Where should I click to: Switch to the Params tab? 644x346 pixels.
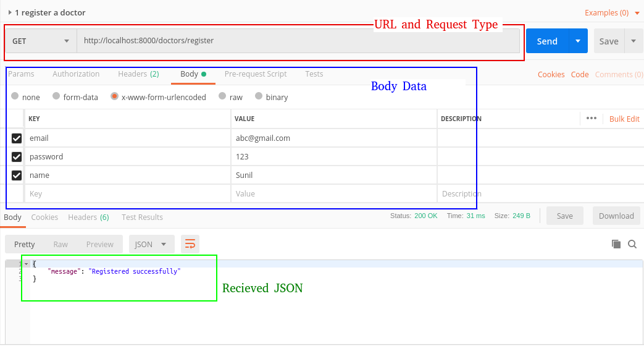pyautogui.click(x=21, y=74)
